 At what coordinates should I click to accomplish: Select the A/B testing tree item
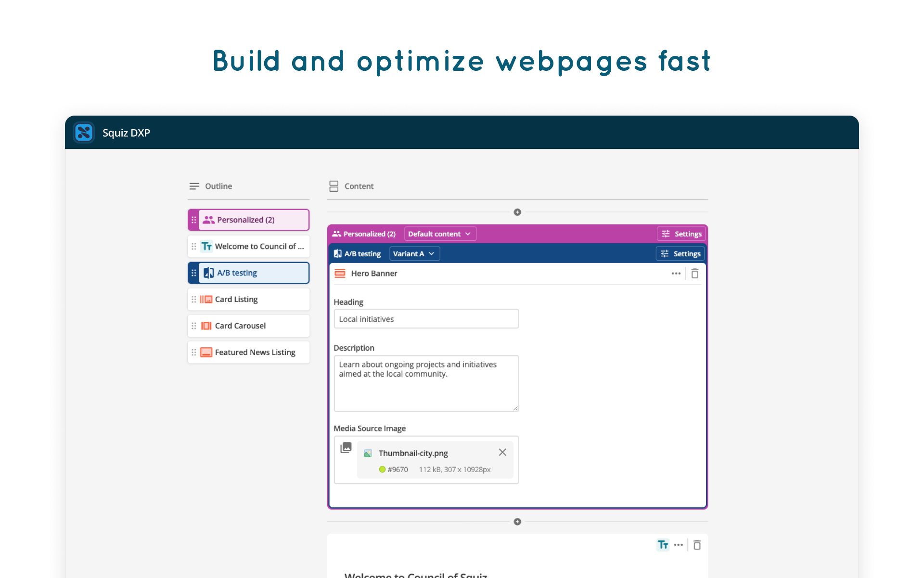[x=249, y=272]
